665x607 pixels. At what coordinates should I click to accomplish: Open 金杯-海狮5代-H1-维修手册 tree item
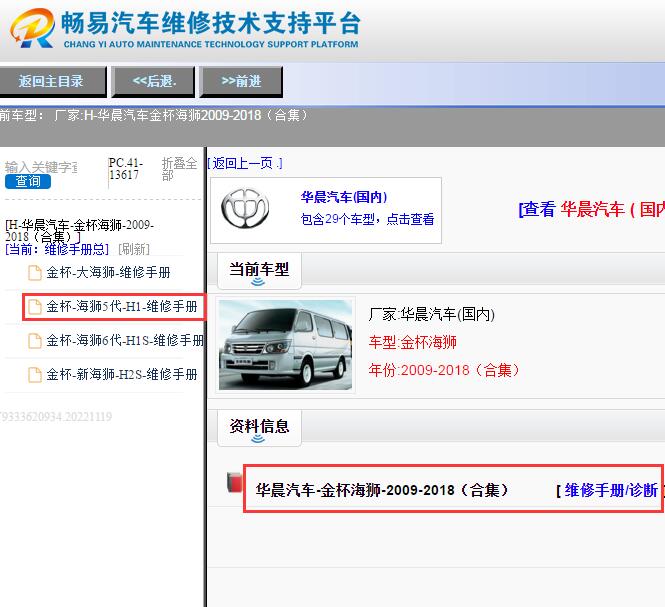pyautogui.click(x=122, y=307)
